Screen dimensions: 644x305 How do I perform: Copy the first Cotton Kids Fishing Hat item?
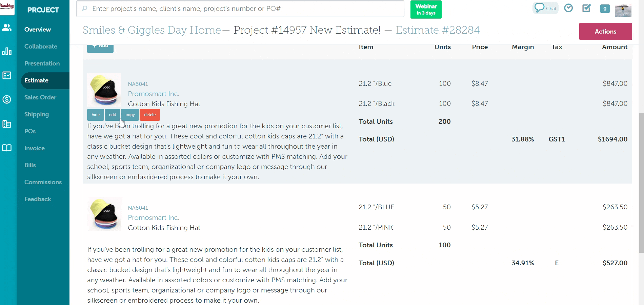[x=130, y=115]
